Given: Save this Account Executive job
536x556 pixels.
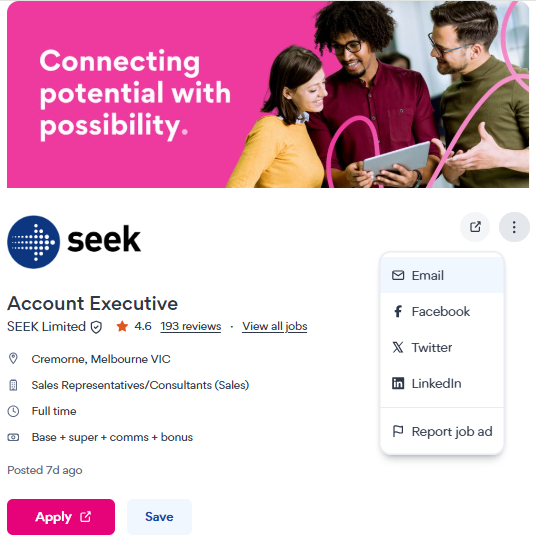Looking at the screenshot, I should tap(159, 517).
